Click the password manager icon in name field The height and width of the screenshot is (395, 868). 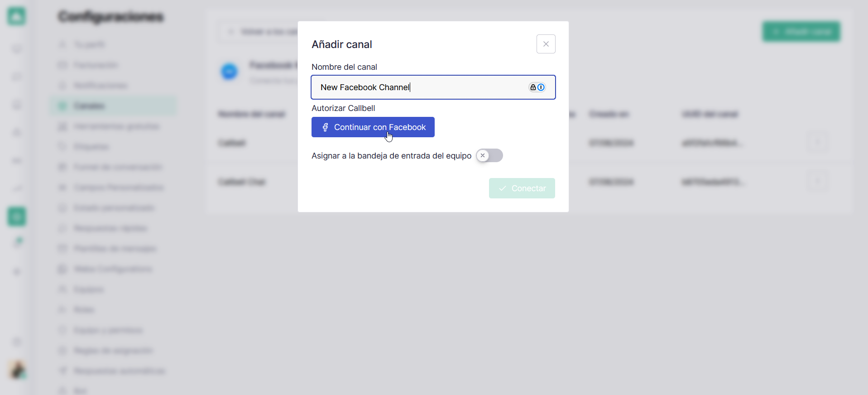click(x=537, y=87)
